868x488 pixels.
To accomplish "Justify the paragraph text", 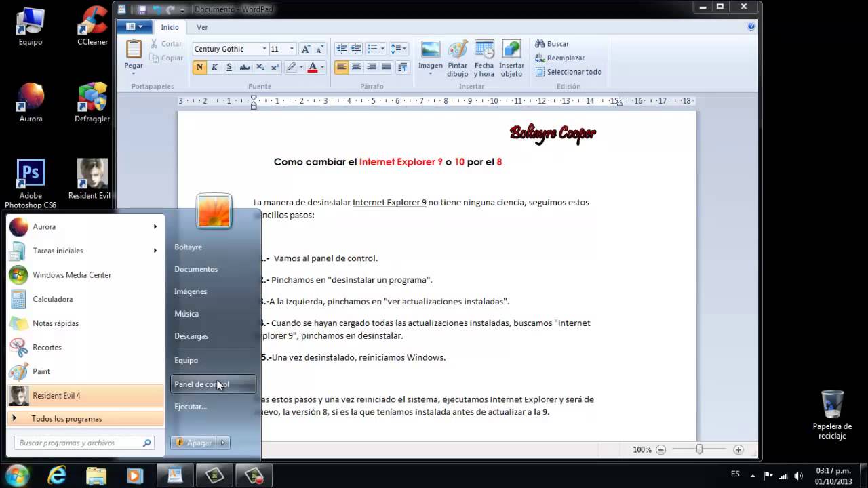I will click(x=387, y=67).
